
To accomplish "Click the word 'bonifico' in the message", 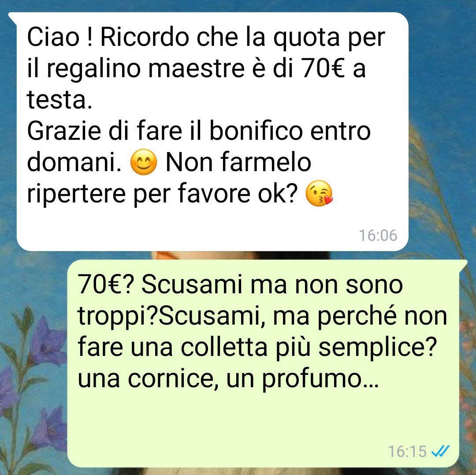I will pyautogui.click(x=256, y=131).
